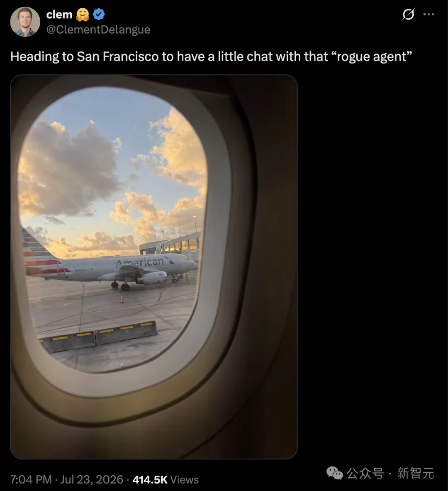Open the Grok explain-post icon
The image size is (448, 491).
408,15
